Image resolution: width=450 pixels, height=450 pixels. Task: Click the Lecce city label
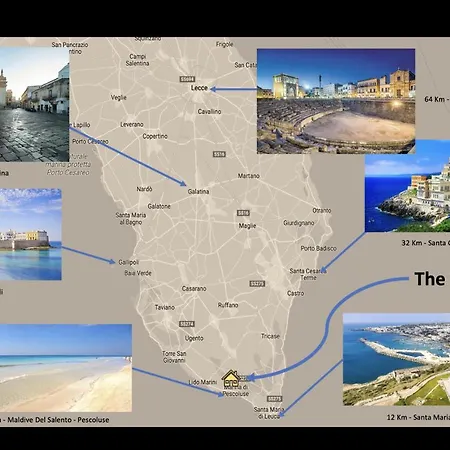tap(199, 88)
